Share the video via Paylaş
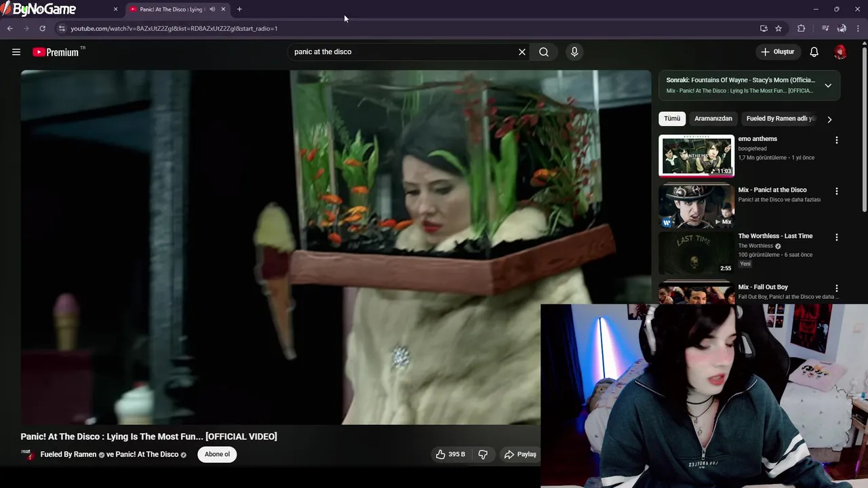Viewport: 868px width, 488px height. click(520, 454)
